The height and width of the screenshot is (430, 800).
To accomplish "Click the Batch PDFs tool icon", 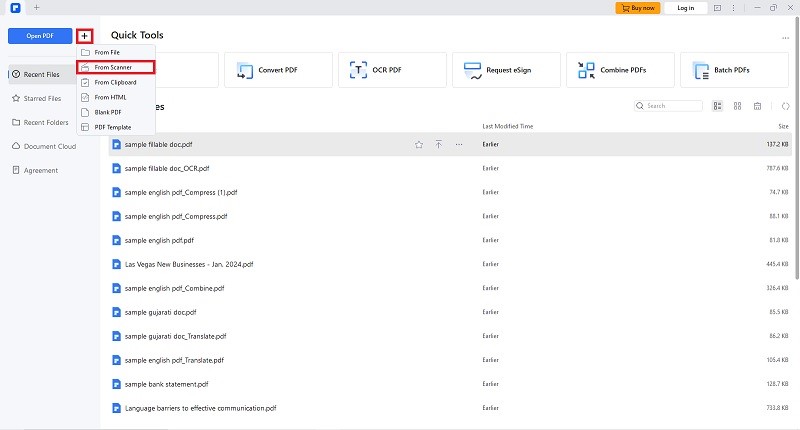I will point(701,70).
